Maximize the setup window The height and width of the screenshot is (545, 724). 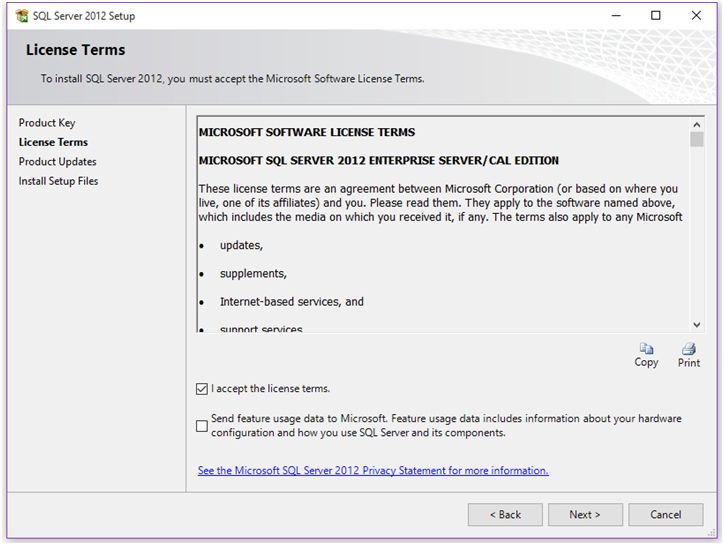(x=656, y=16)
